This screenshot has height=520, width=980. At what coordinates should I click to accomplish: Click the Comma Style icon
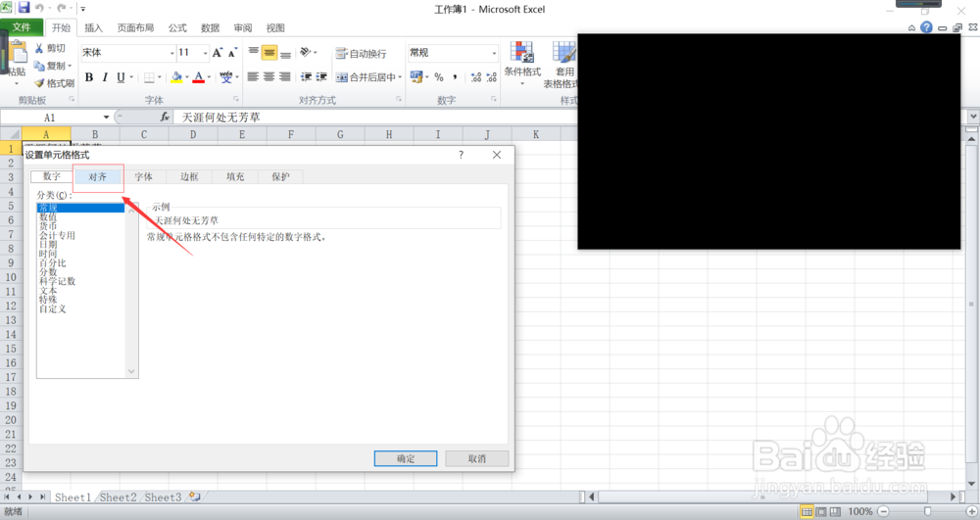455,77
